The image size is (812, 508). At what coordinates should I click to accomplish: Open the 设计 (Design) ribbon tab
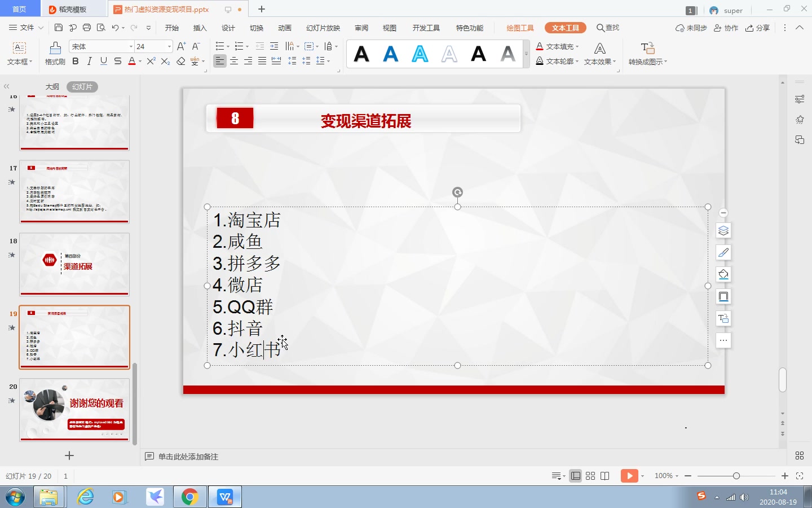click(x=228, y=28)
